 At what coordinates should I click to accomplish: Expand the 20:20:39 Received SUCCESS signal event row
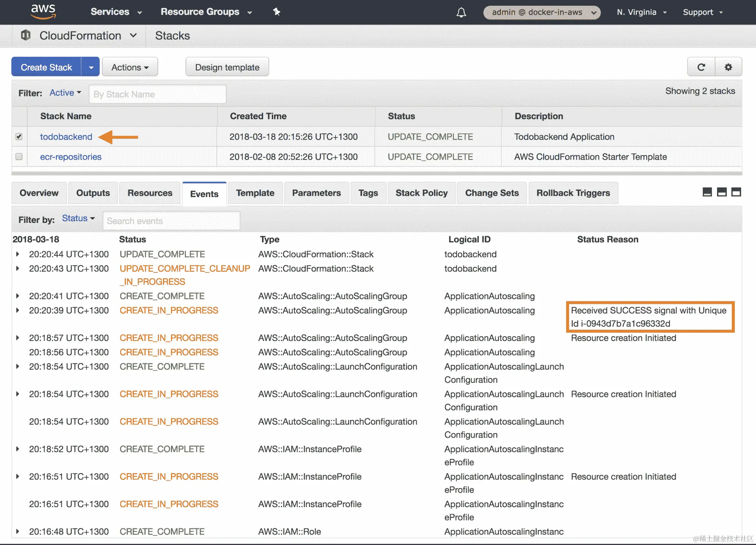(x=17, y=310)
